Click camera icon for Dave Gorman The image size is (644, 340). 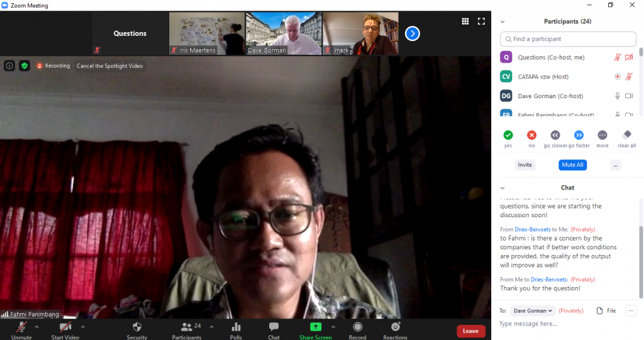pyautogui.click(x=629, y=96)
